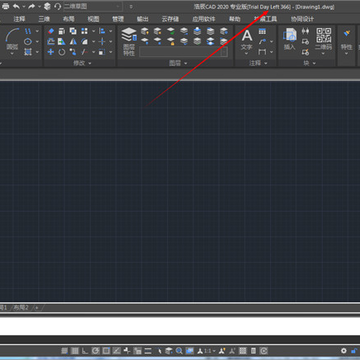
Task: Open status bar settings gear icon
Action: pyautogui.click(x=344, y=351)
